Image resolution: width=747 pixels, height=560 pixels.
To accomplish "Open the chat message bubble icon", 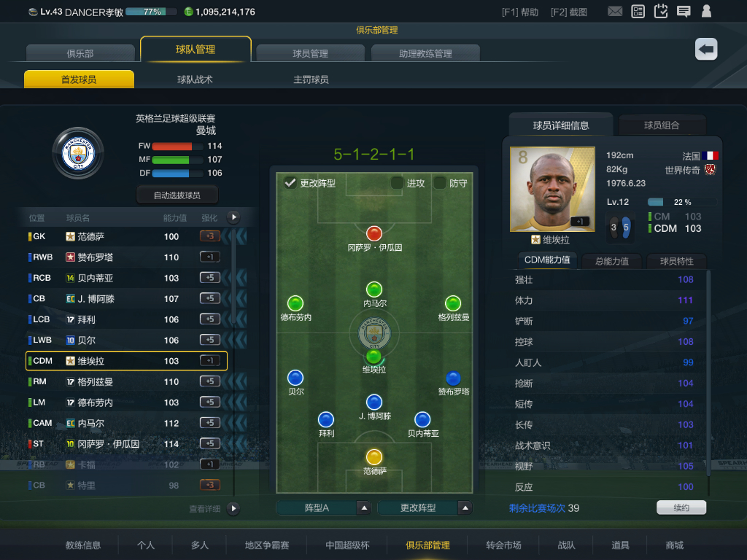I will [684, 12].
